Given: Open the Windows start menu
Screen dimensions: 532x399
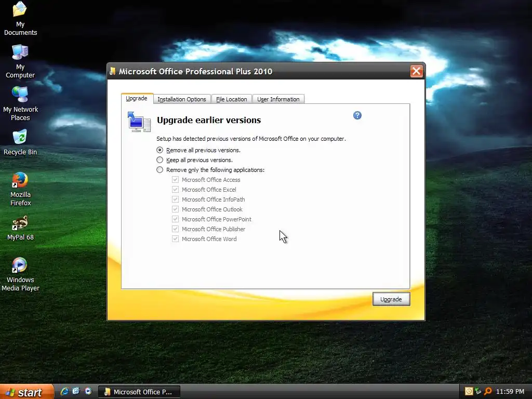Looking at the screenshot, I should coord(27,392).
